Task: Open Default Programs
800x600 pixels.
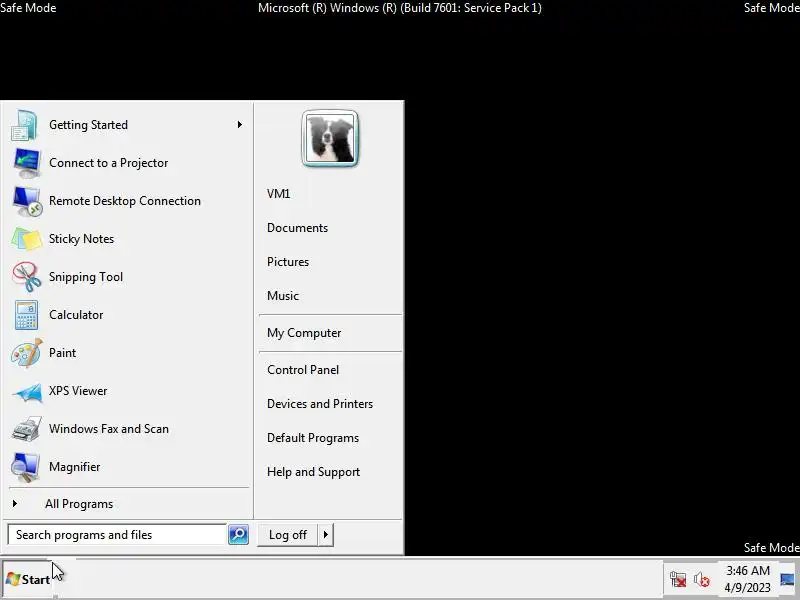Action: click(313, 438)
